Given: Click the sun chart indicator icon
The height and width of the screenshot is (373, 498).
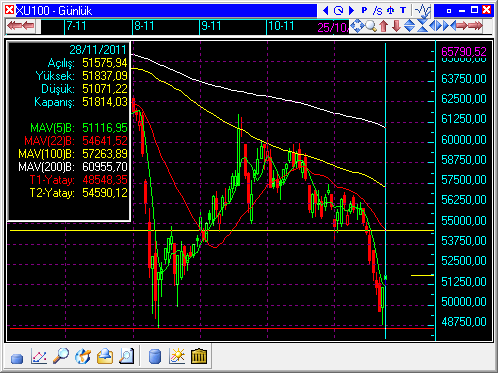Looking at the screenshot, I should pos(177,356).
